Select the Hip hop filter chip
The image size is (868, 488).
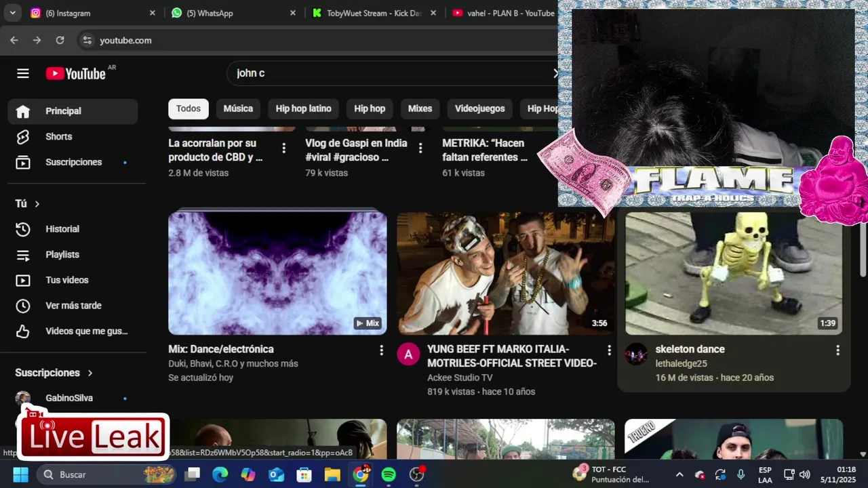coord(370,108)
